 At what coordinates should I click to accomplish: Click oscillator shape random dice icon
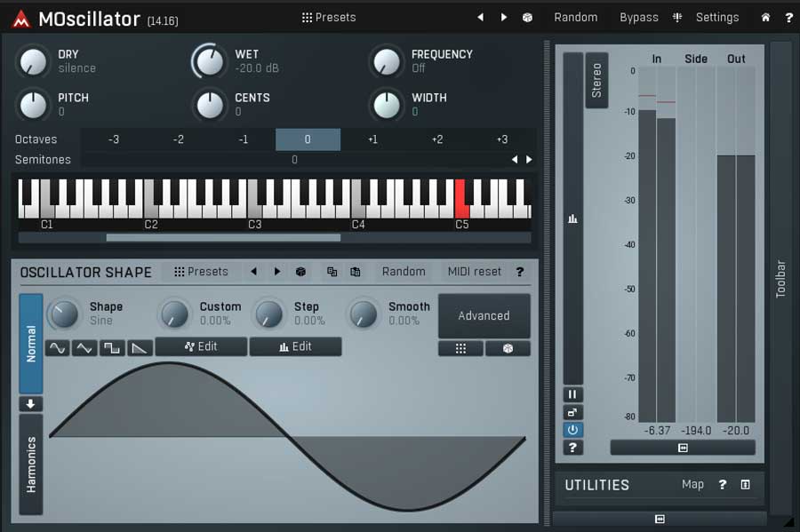(301, 272)
